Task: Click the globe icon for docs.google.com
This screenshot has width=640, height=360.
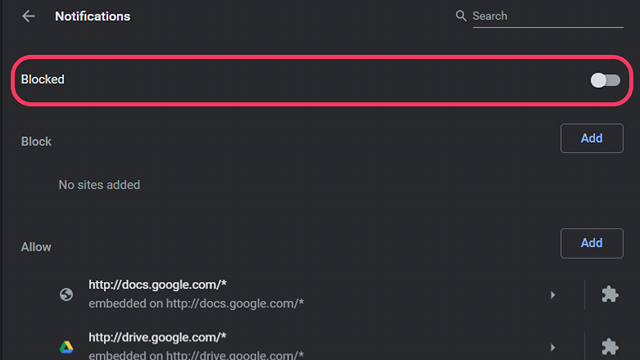Action: [x=66, y=294]
